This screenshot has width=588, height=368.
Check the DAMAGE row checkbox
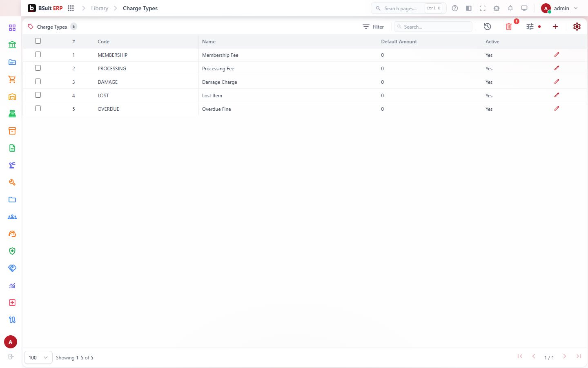click(x=38, y=81)
